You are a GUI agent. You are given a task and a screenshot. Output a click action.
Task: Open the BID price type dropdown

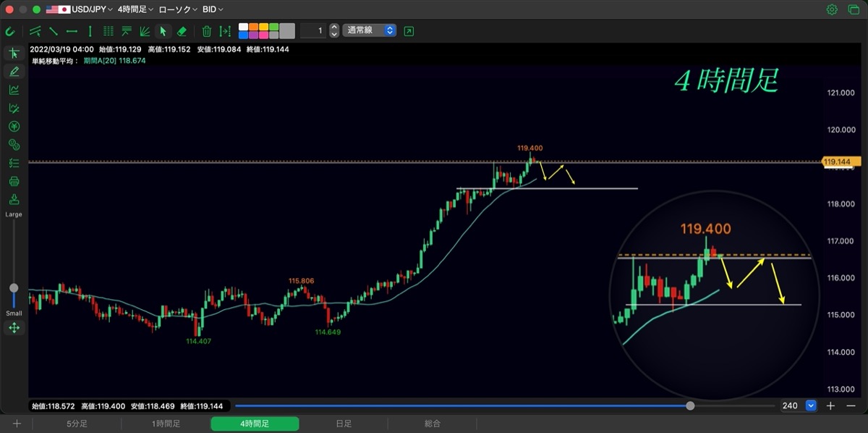[213, 9]
